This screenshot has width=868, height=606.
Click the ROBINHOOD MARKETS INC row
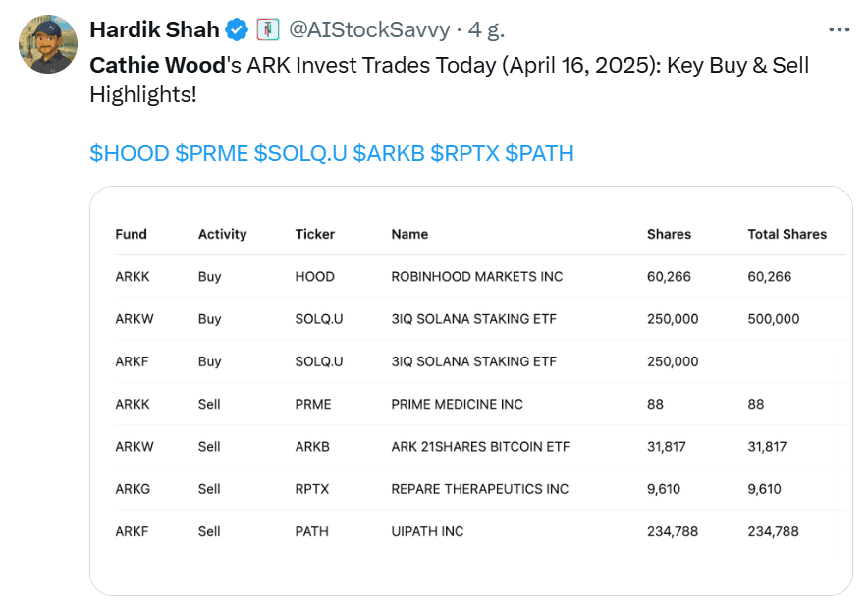tap(480, 276)
